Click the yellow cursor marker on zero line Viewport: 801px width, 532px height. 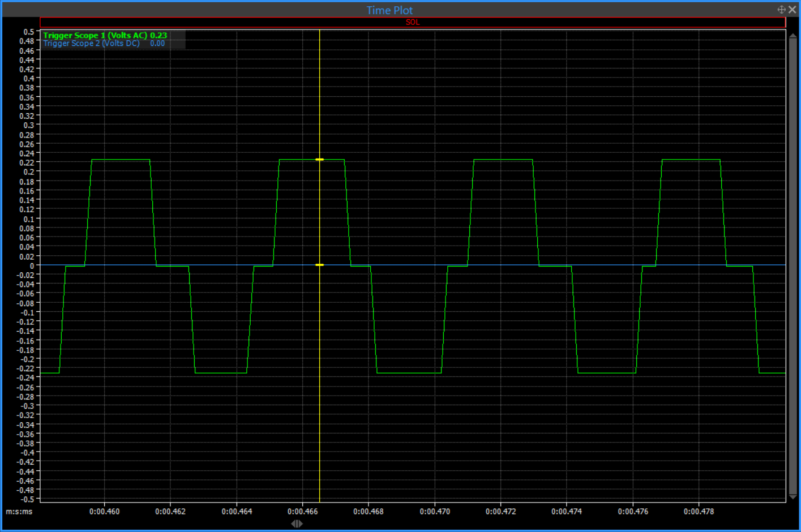click(320, 265)
